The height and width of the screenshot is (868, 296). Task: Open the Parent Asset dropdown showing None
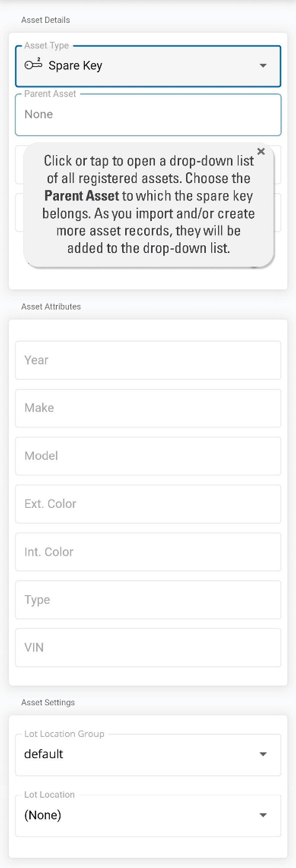[x=148, y=114]
